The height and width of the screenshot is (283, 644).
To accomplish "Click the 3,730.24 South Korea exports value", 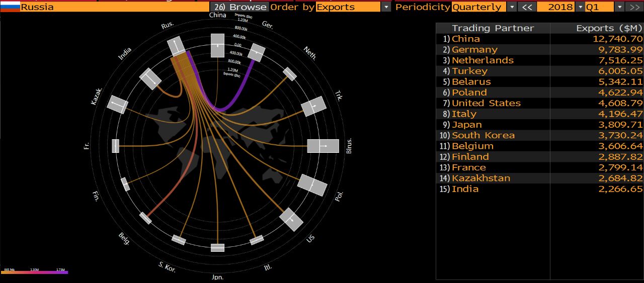I will 620,135.
